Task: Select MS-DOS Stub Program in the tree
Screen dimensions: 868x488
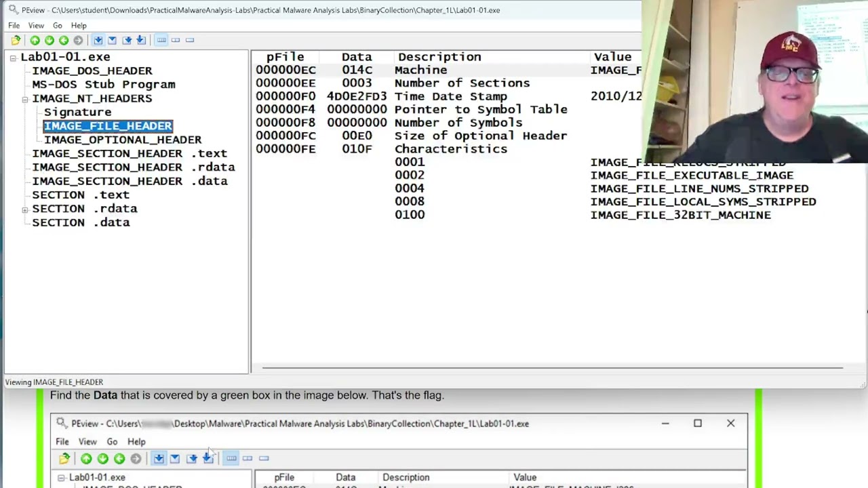Action: 104,84
